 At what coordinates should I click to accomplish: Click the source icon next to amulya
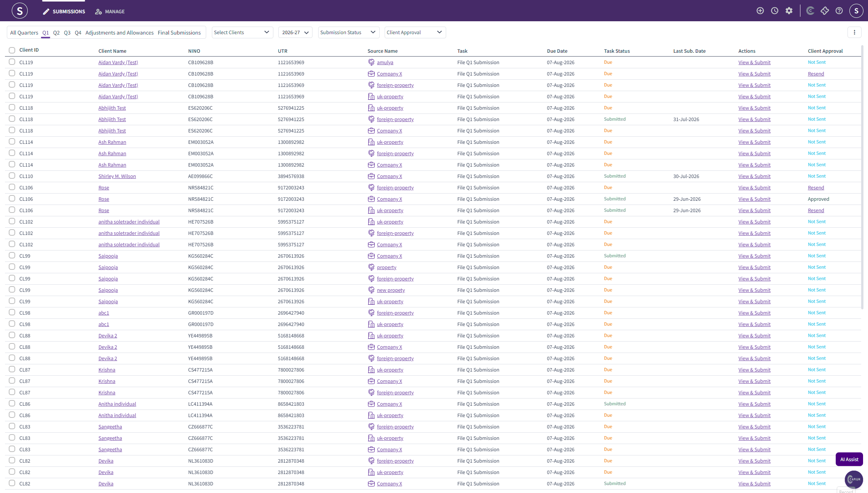tap(371, 62)
